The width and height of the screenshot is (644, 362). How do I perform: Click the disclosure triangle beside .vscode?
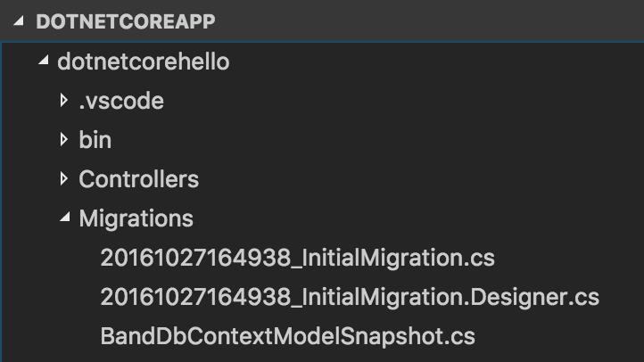63,101
